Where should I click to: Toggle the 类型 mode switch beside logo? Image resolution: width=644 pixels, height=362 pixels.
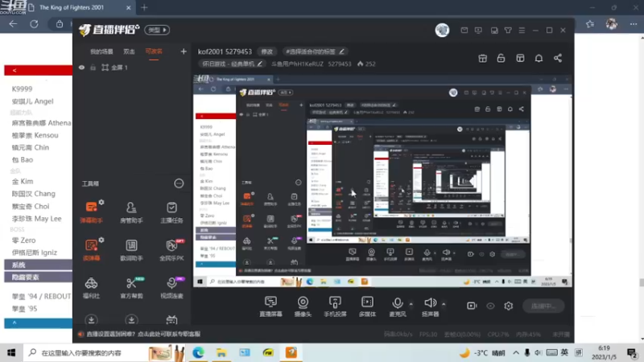[x=157, y=30]
